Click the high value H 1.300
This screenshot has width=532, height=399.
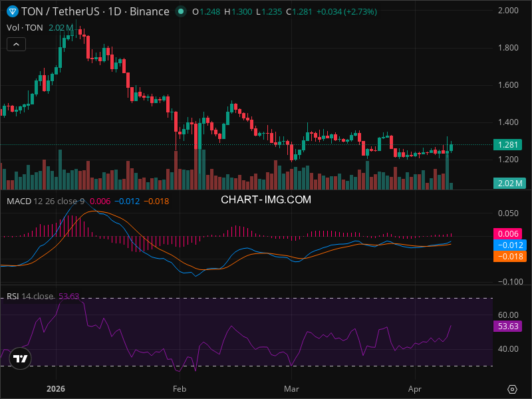coord(238,12)
